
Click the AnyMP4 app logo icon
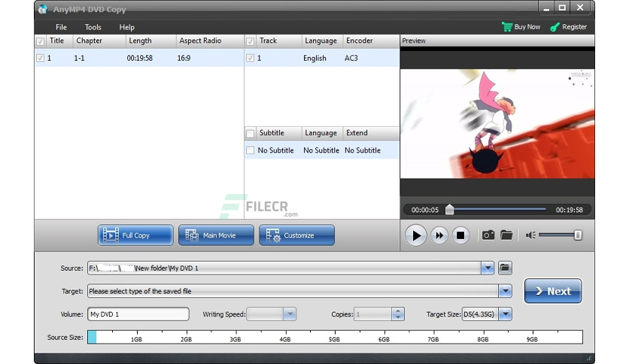tap(43, 9)
